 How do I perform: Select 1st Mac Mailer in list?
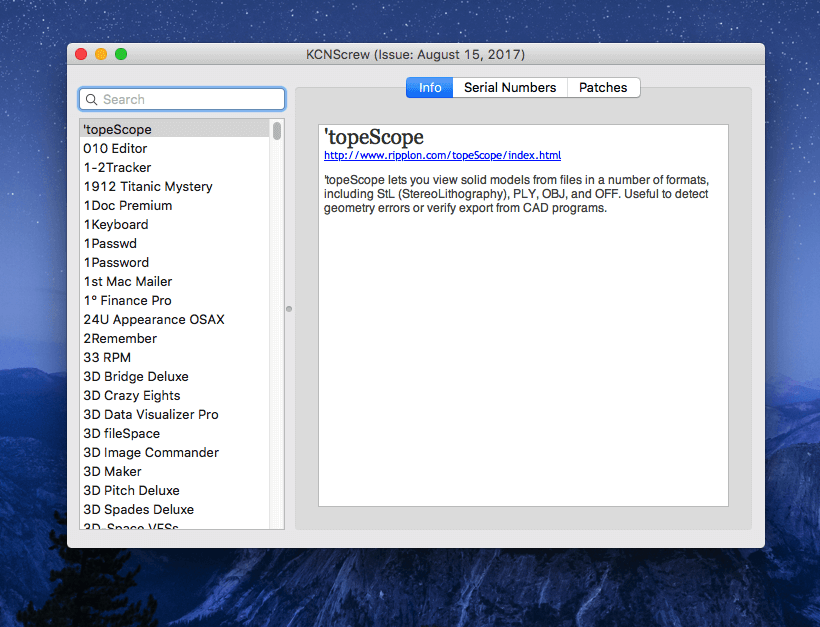pyautogui.click(x=128, y=282)
